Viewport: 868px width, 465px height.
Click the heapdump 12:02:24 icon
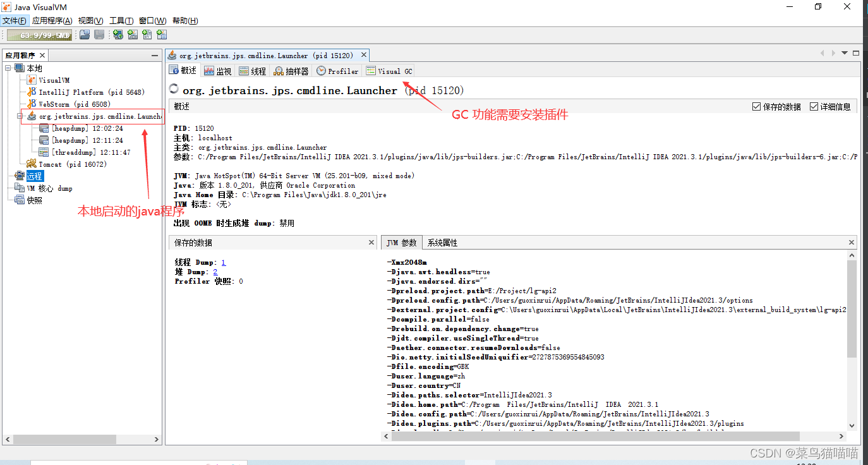click(x=44, y=128)
